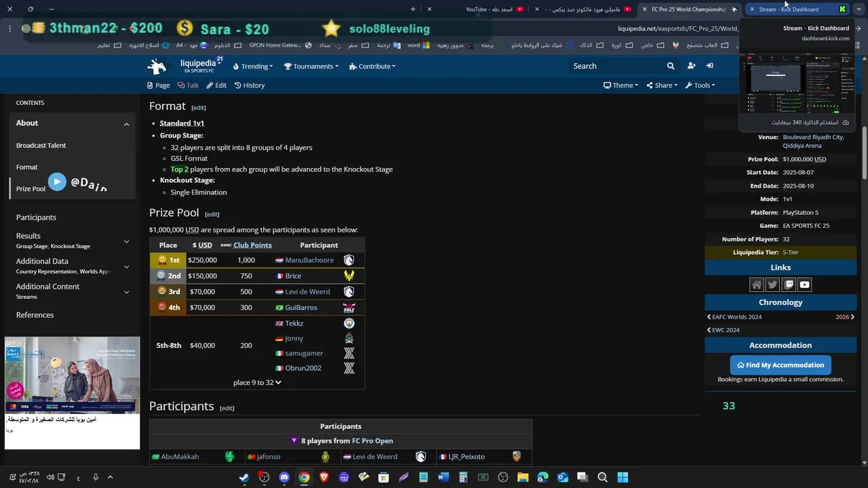
Task: Jump to Broadcast Talent in Contents
Action: click(x=41, y=146)
